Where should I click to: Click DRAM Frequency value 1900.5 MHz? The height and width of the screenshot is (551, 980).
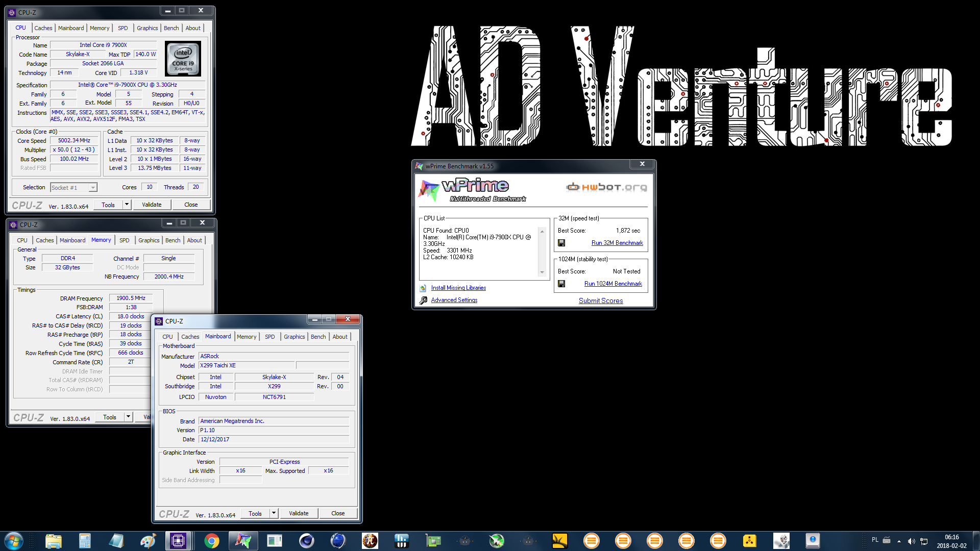[131, 298]
